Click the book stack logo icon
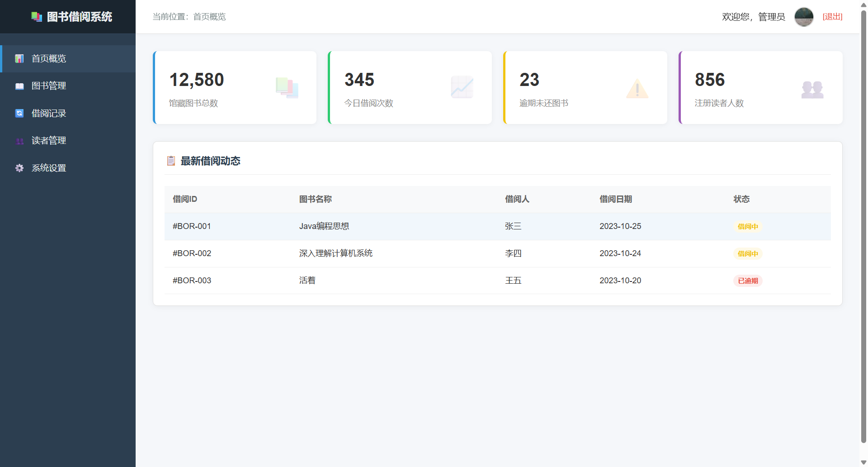This screenshot has width=868, height=467. click(x=36, y=17)
